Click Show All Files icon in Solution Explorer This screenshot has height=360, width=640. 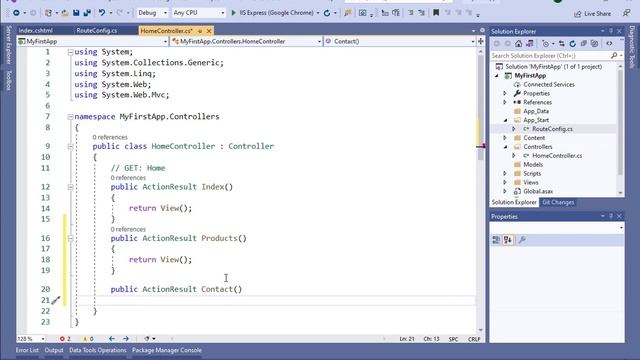point(595,44)
